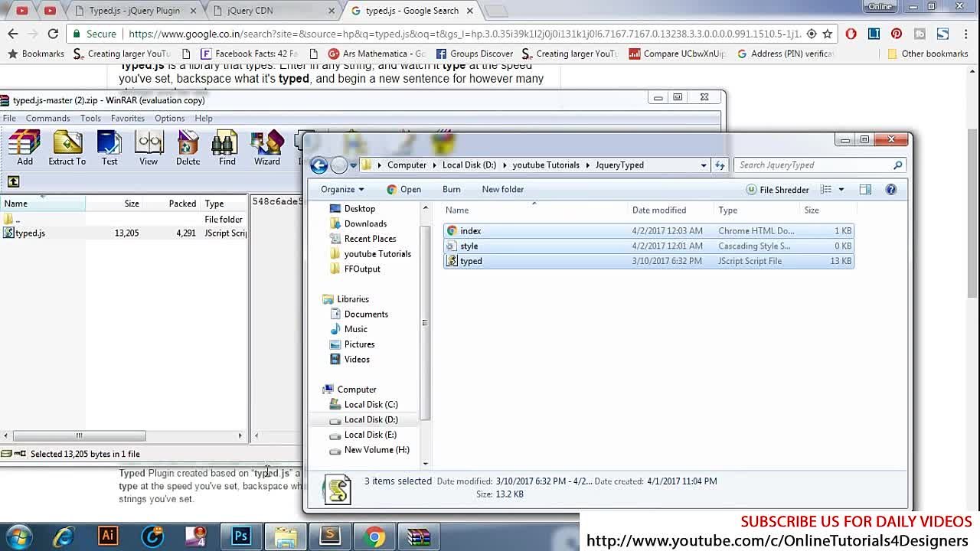Select the style CSS file
The image size is (980, 551).
click(x=648, y=246)
